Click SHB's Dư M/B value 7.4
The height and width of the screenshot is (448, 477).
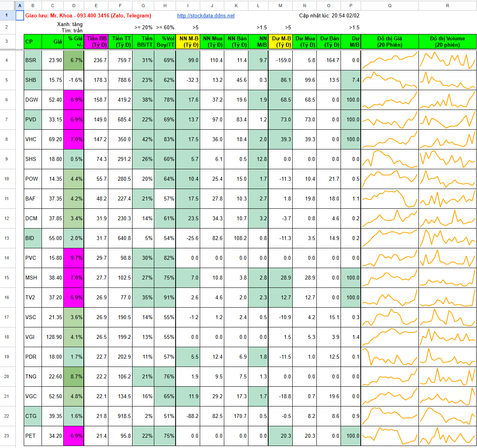tap(350, 80)
